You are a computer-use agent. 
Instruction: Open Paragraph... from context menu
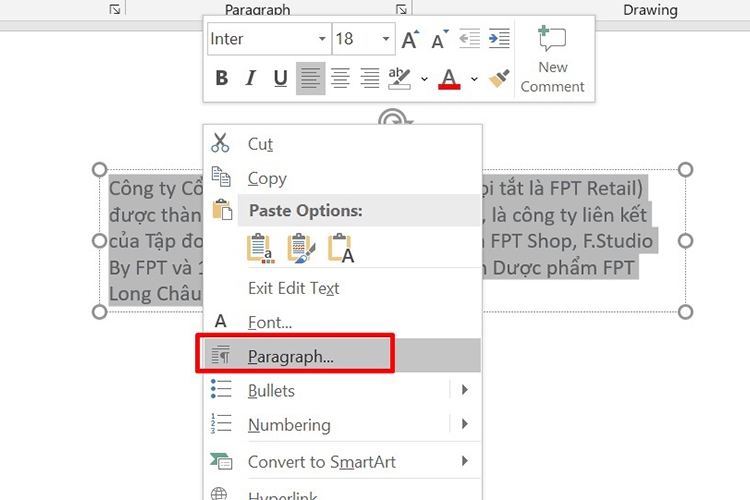[x=342, y=356]
